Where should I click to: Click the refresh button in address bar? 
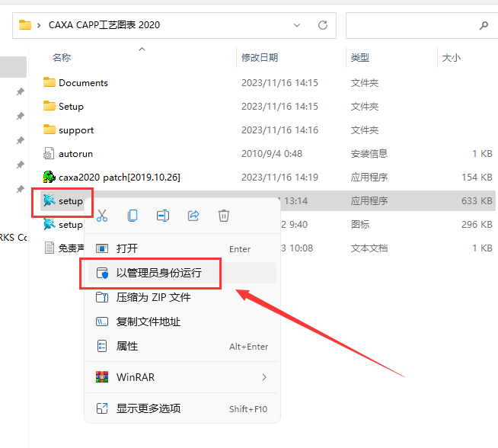pyautogui.click(x=323, y=25)
